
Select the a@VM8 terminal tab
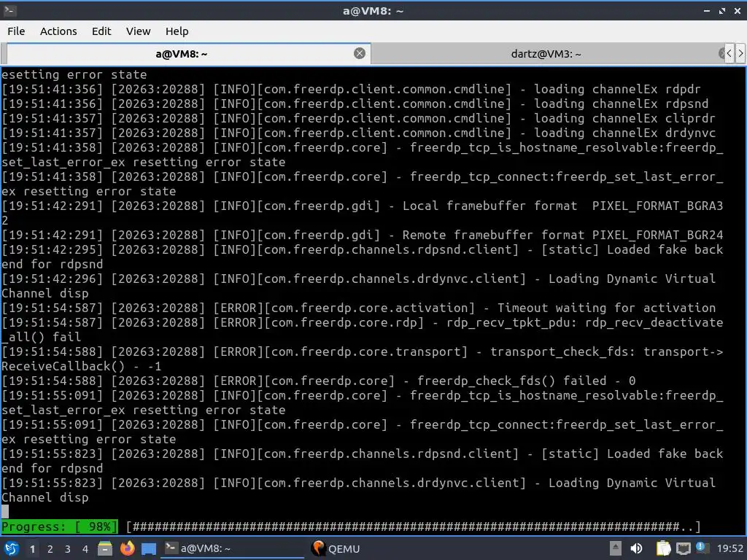point(181,54)
